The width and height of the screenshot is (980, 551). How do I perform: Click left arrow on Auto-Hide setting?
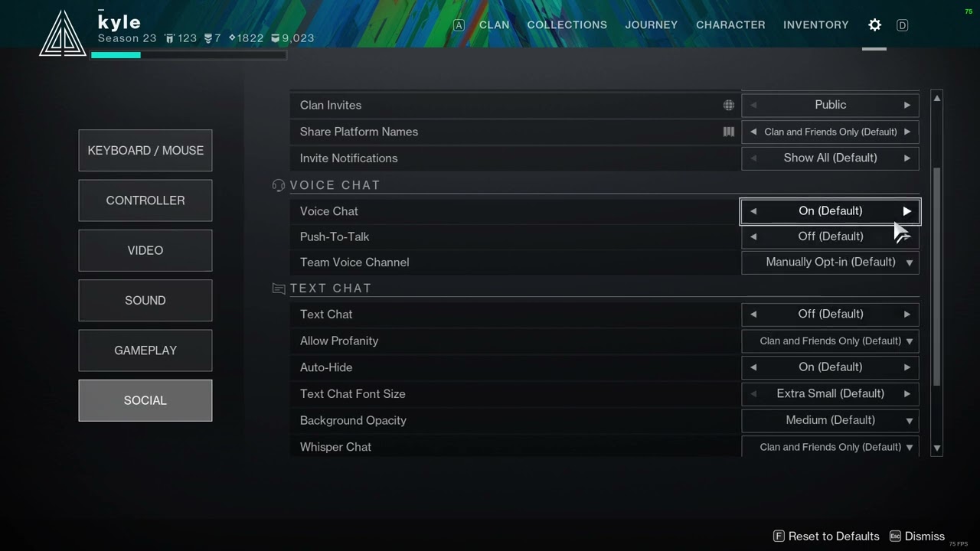pos(753,367)
